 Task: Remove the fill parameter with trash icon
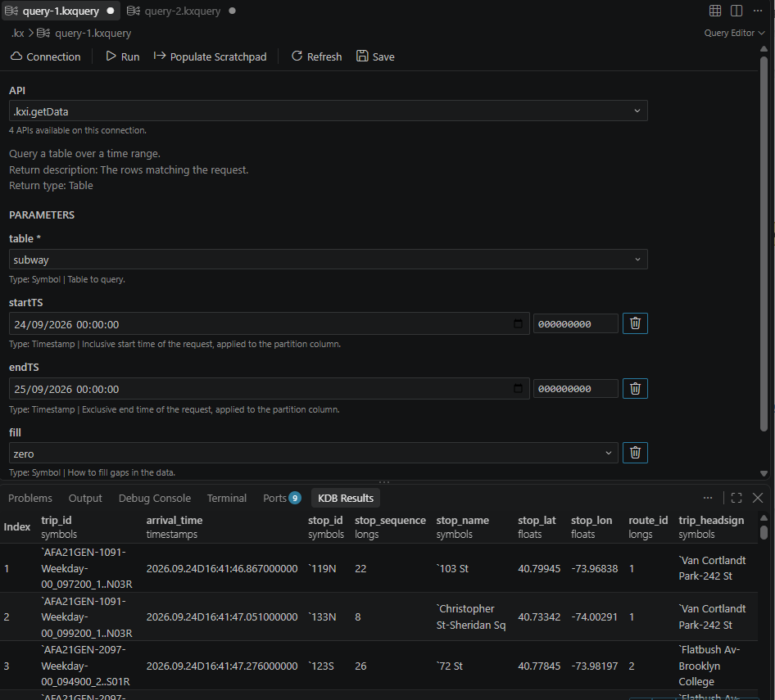(x=635, y=453)
